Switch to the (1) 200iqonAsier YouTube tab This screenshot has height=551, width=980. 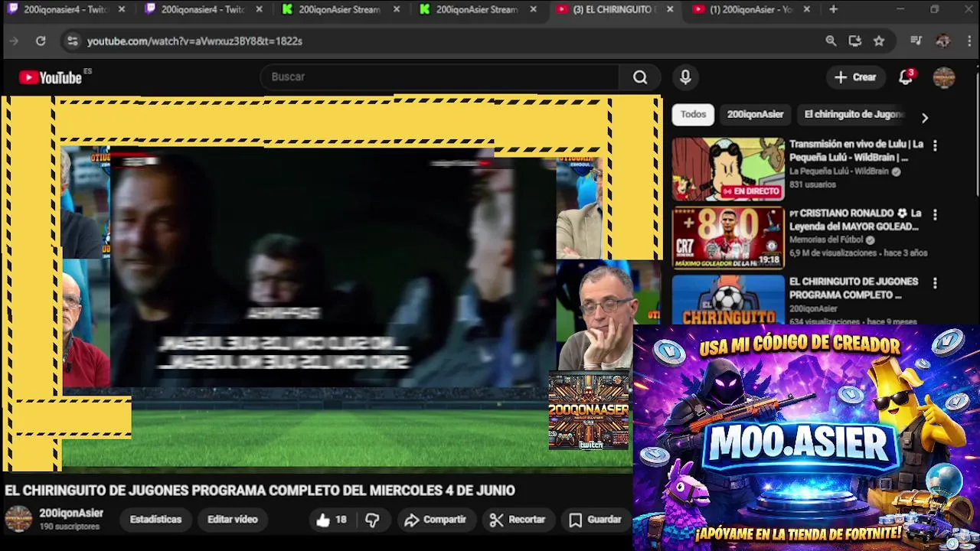tap(751, 10)
